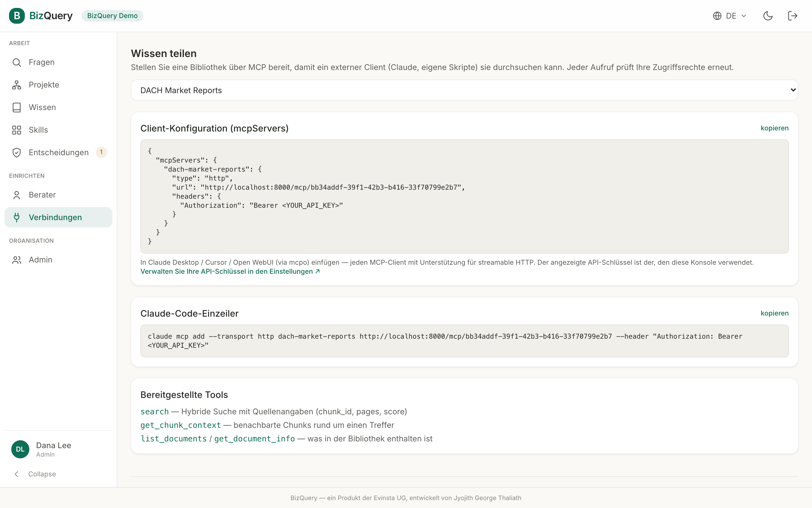Click the Wissen book icon
The height and width of the screenshot is (508, 812).
point(17,108)
